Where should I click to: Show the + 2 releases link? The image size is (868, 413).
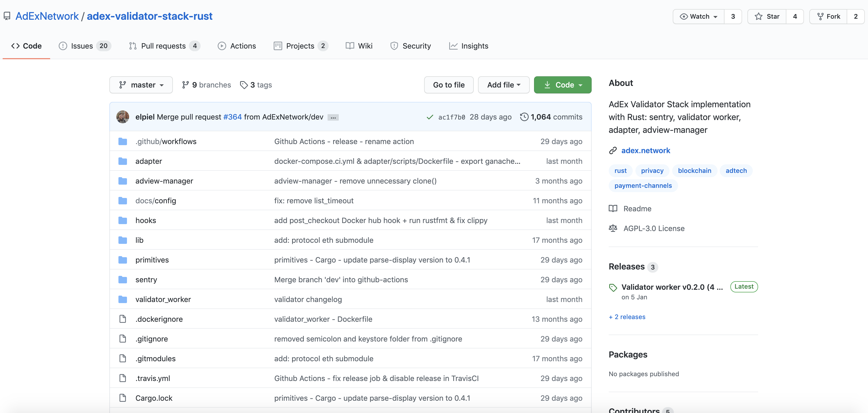tap(627, 317)
